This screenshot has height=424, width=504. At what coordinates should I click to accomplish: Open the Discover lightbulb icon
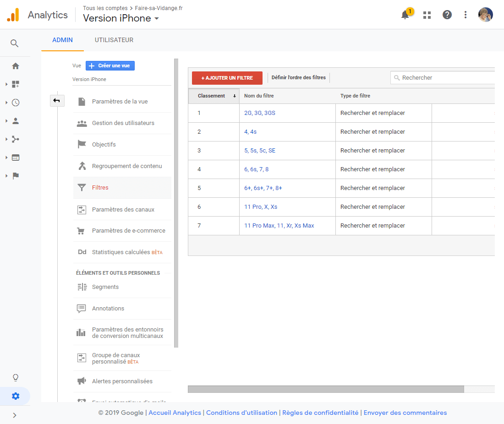point(16,377)
